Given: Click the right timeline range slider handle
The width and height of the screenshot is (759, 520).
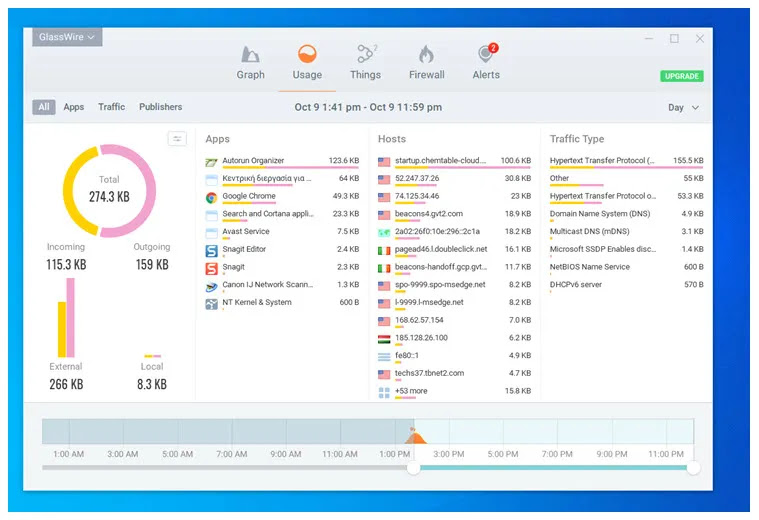Looking at the screenshot, I should point(693,468).
